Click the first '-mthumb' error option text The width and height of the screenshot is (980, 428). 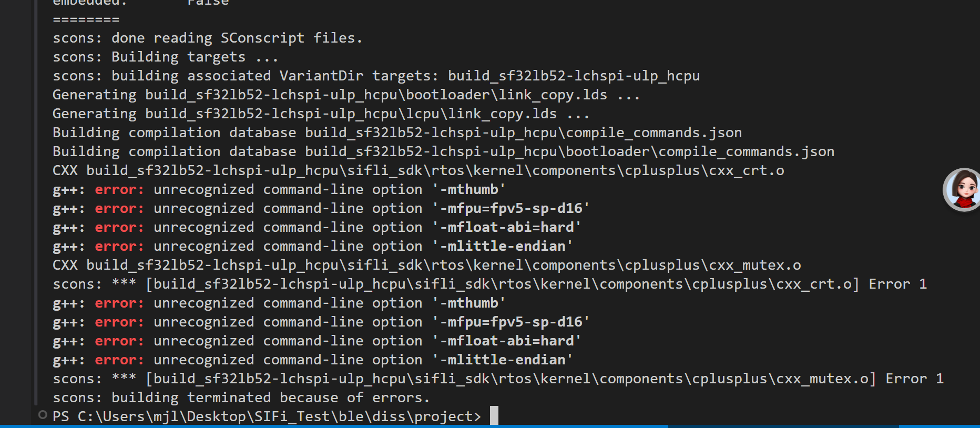pyautogui.click(x=469, y=190)
